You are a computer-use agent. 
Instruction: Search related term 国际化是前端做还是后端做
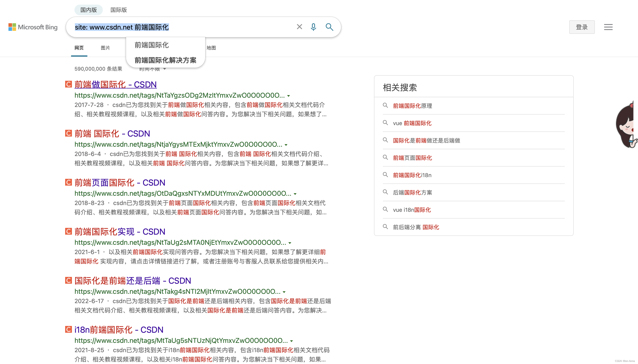pos(426,140)
